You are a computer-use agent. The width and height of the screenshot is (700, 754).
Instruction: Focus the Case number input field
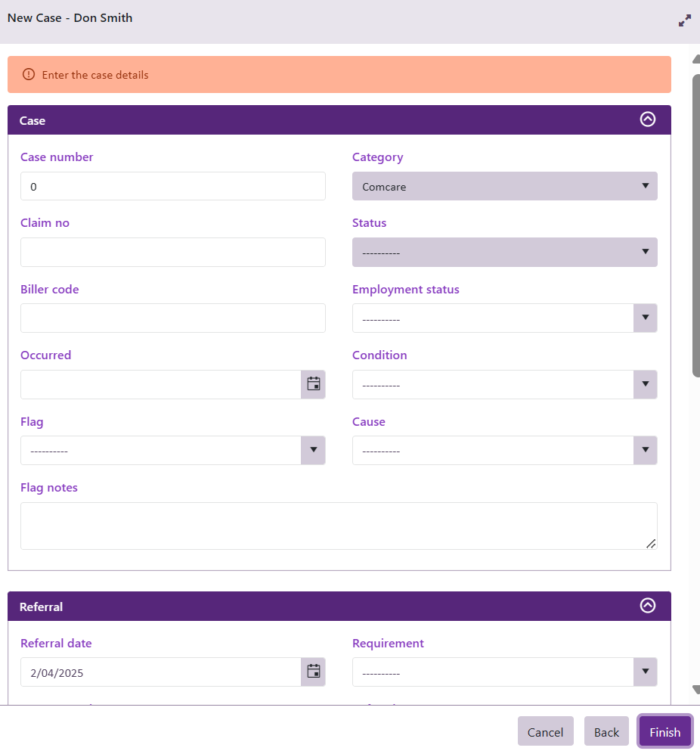172,186
